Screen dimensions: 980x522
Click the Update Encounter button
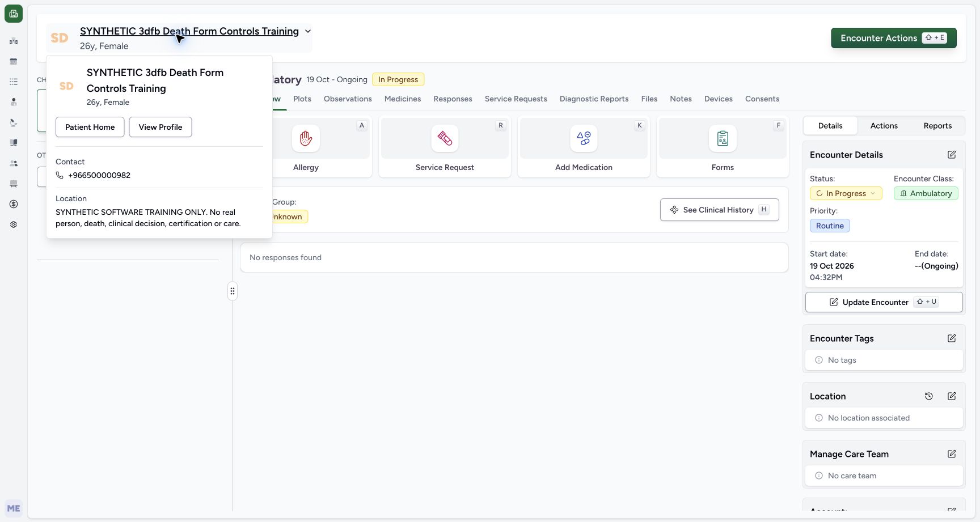[884, 302]
